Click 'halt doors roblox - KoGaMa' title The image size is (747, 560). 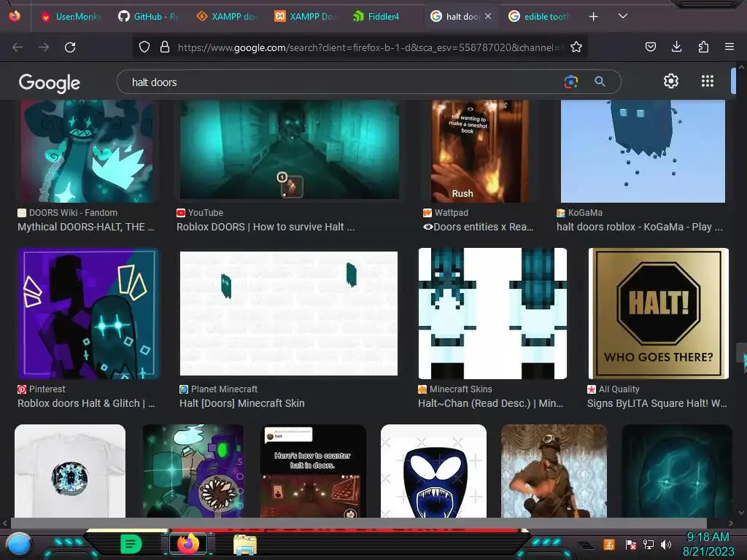pyautogui.click(x=639, y=227)
